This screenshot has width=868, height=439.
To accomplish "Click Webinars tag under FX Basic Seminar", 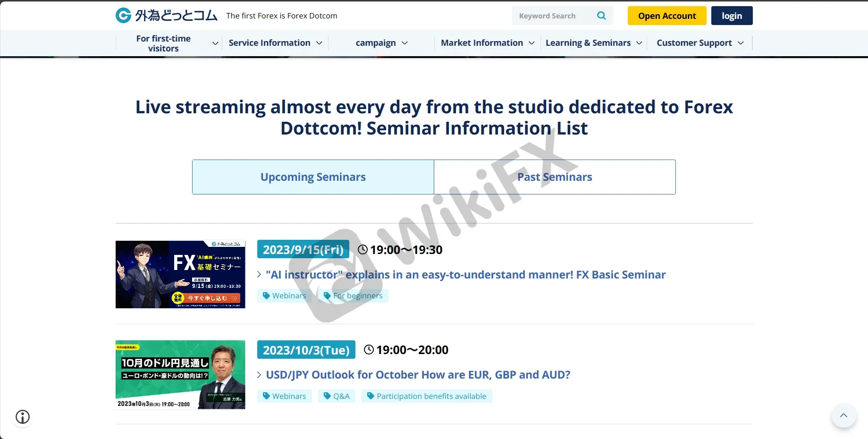I will (x=285, y=295).
